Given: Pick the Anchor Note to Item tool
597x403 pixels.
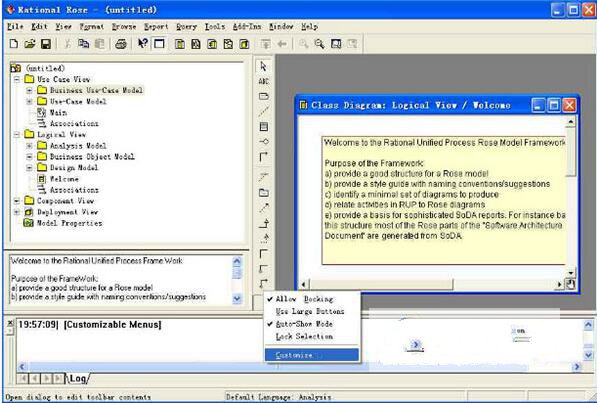Looking at the screenshot, I should point(263,111).
